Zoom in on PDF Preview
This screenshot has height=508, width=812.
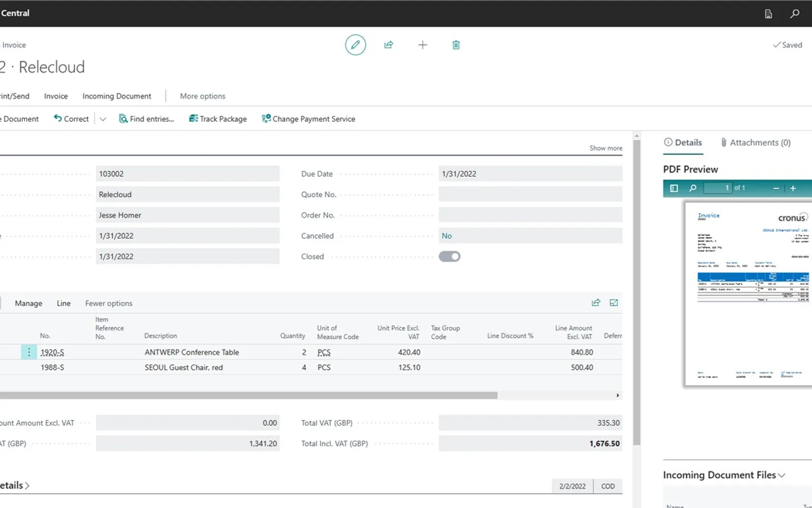tap(793, 188)
